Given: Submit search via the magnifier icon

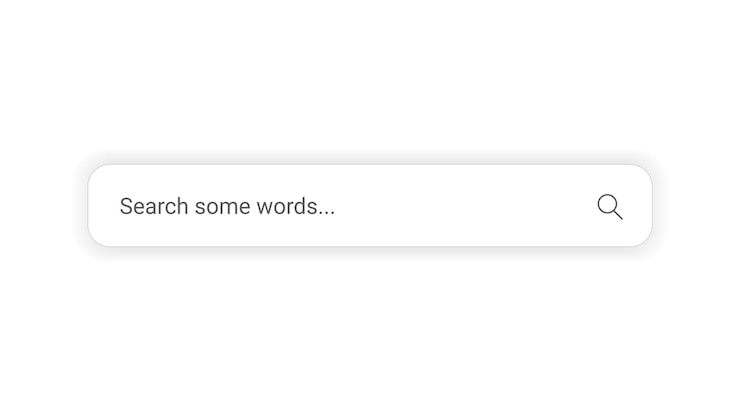Looking at the screenshot, I should (610, 206).
